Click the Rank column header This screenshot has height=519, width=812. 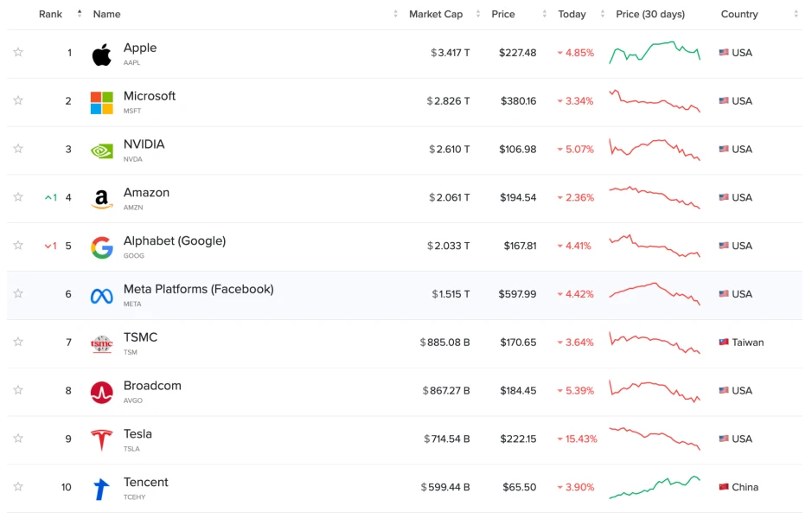pos(50,14)
